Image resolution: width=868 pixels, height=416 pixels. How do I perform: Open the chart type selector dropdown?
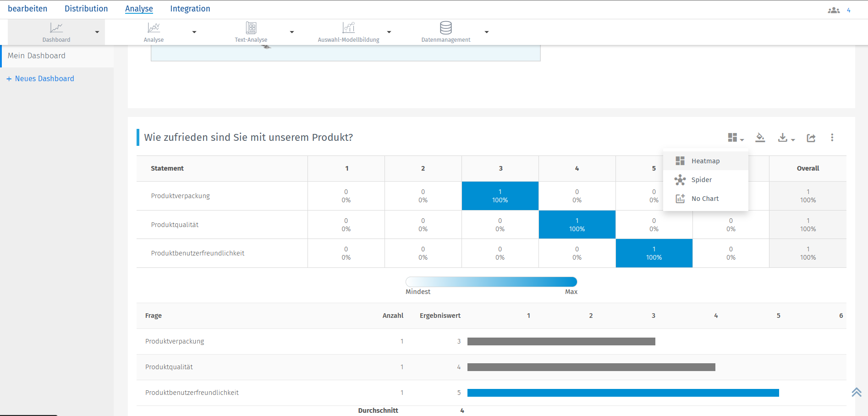(736, 138)
